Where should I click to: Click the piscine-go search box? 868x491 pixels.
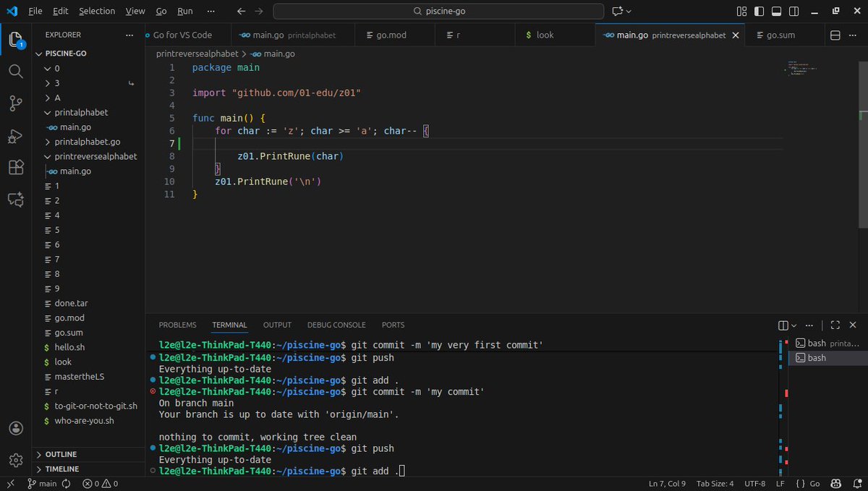click(438, 11)
